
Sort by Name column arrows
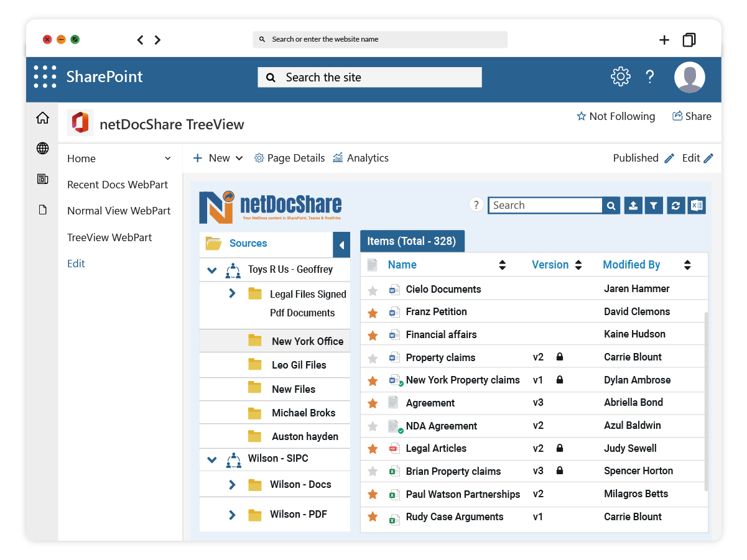[x=503, y=265]
